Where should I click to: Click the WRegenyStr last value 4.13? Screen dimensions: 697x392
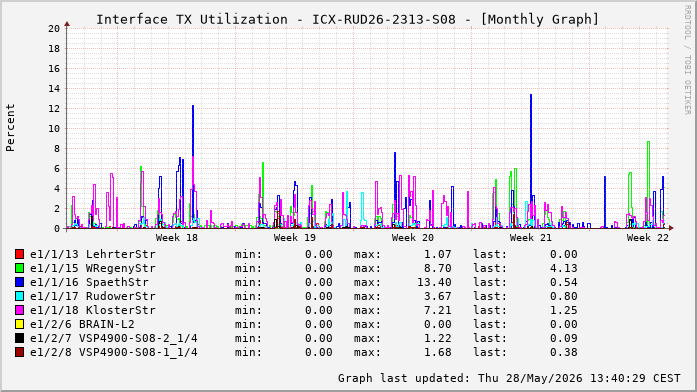tap(564, 268)
